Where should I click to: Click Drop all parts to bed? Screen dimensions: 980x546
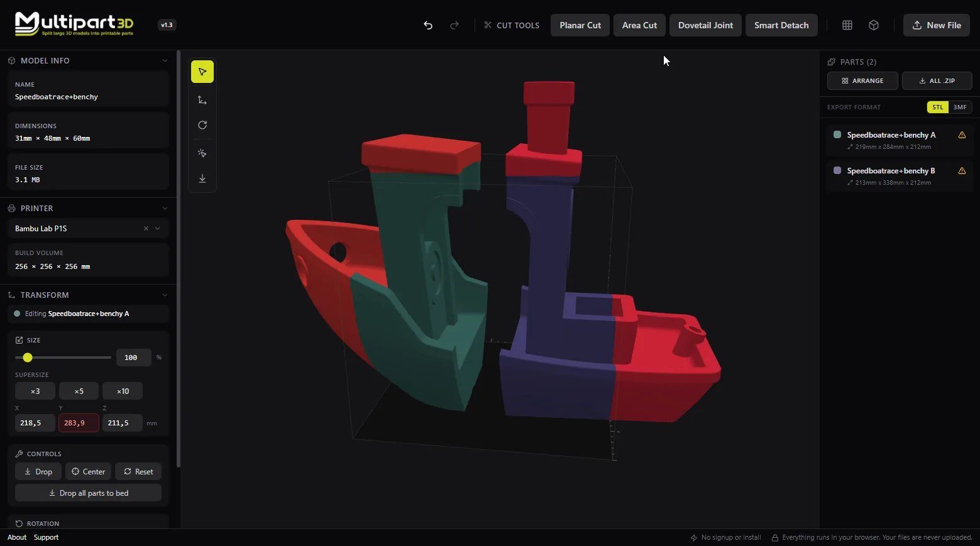pos(88,493)
